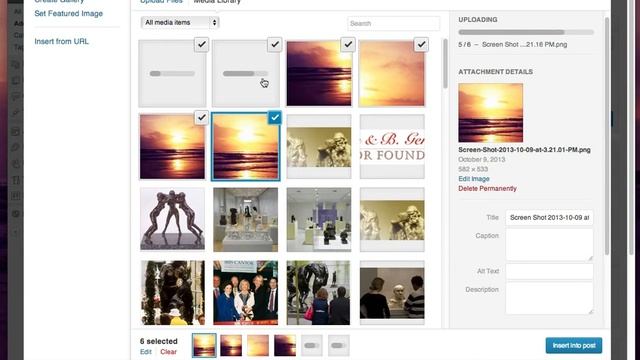Click the progress bar in second uploading tile

click(x=245, y=73)
